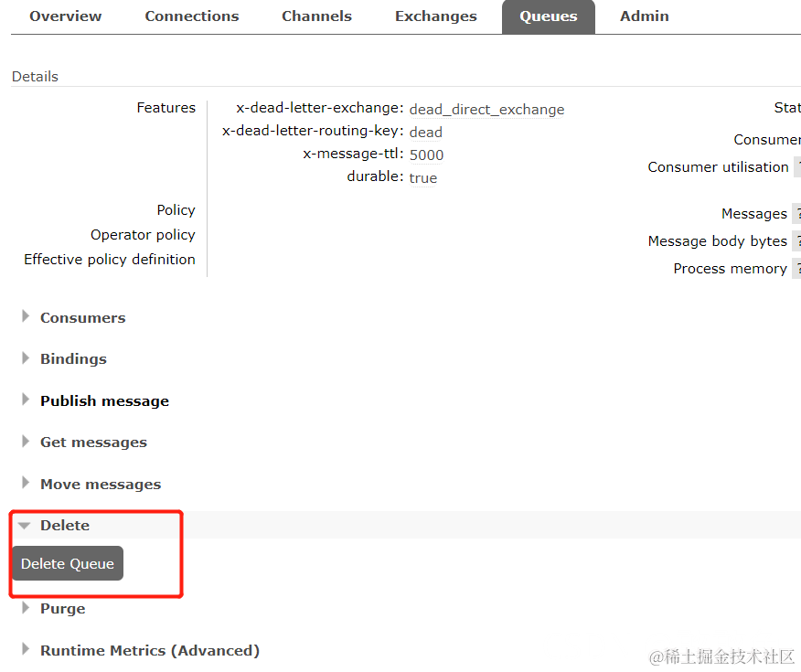The height and width of the screenshot is (672, 801).
Task: Go to the Channels tab
Action: [x=316, y=16]
